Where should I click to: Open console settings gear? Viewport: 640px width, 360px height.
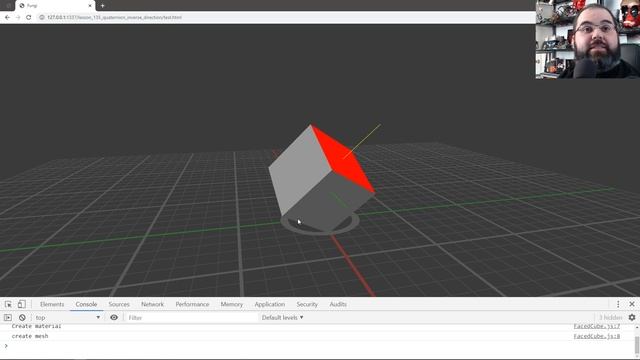coord(632,317)
